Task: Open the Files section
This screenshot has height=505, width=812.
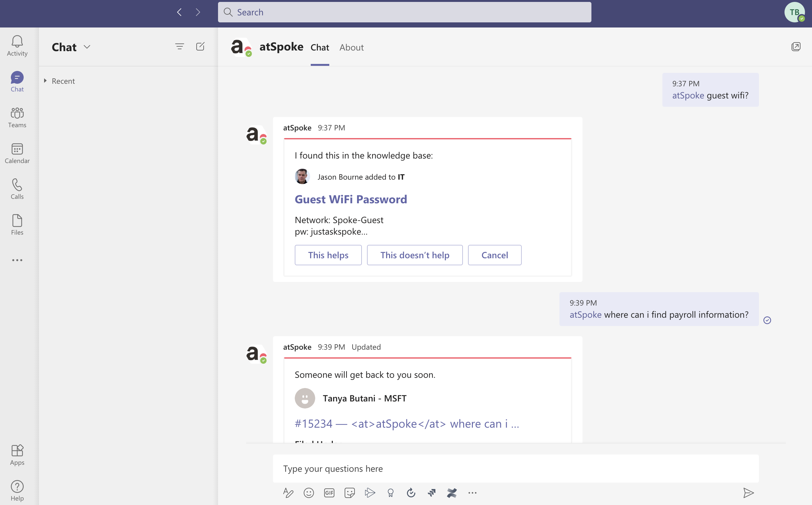Action: click(x=17, y=225)
